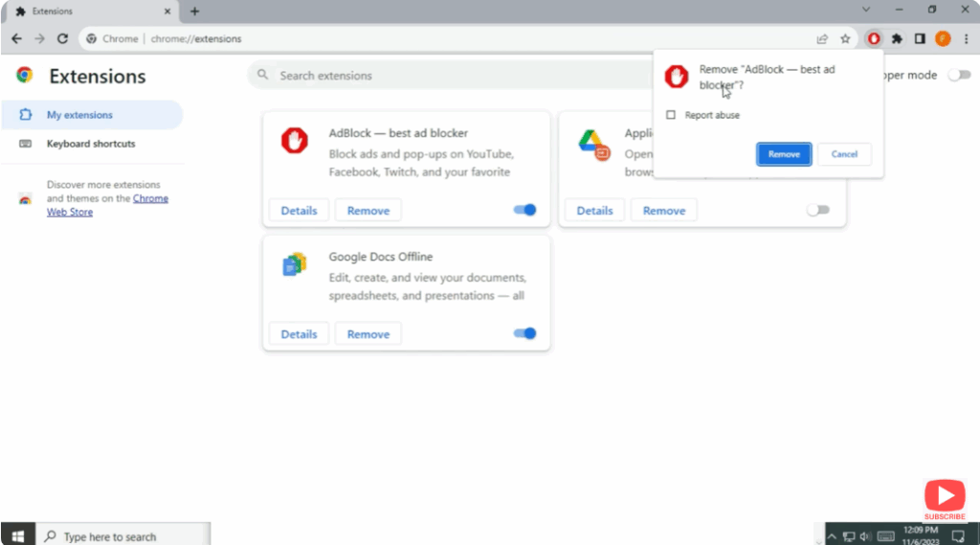This screenshot has height=545, width=980.
Task: Reload the page
Action: click(63, 39)
